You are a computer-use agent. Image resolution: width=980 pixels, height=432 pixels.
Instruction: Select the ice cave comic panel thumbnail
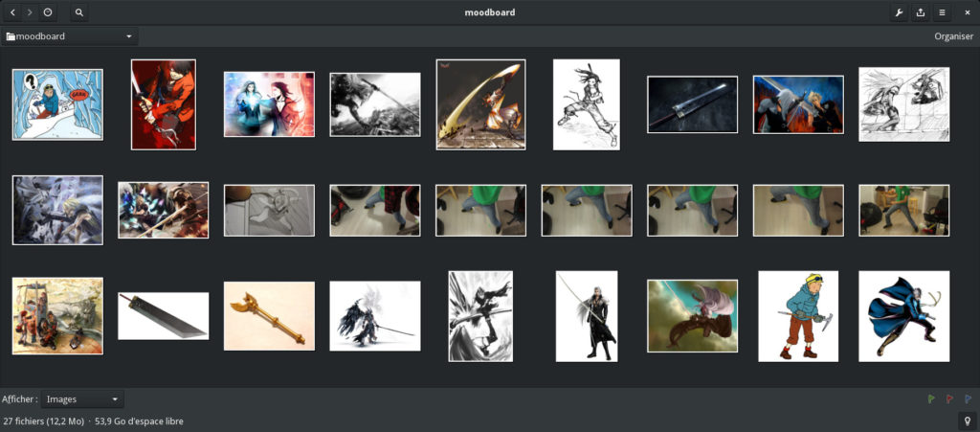point(57,104)
